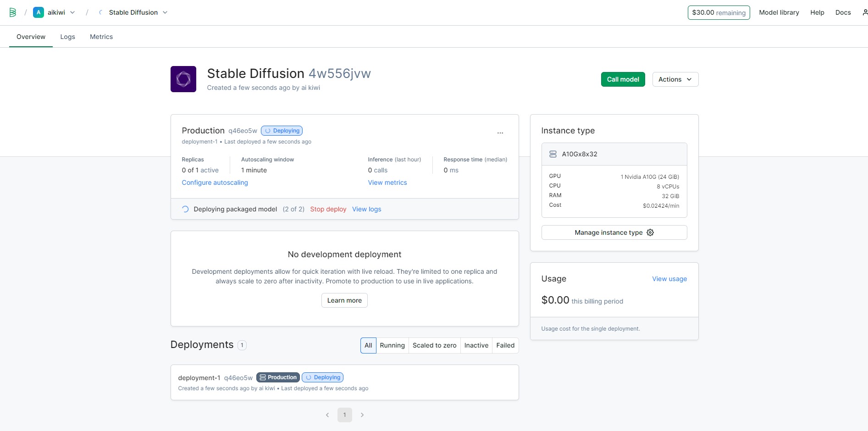Viewport: 868px width, 431px height.
Task: Expand the aikiwi workspace dropdown
Action: pos(72,12)
